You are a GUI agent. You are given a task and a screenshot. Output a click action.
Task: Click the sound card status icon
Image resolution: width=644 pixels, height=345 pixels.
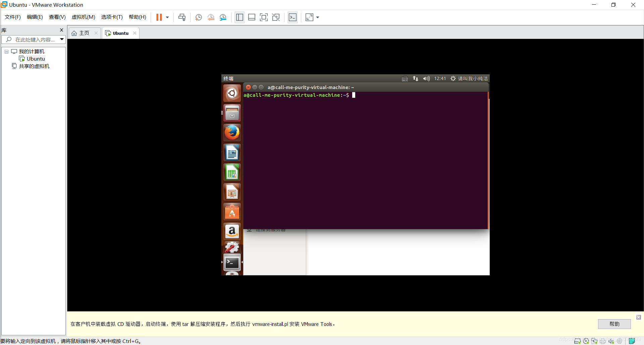pyautogui.click(x=611, y=341)
